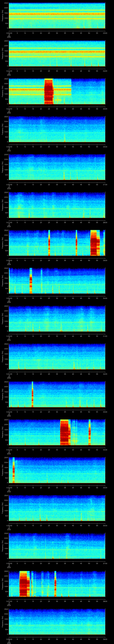Click the 0:26:00 start time label
The height and width of the screenshot is (644, 114).
point(9,184)
